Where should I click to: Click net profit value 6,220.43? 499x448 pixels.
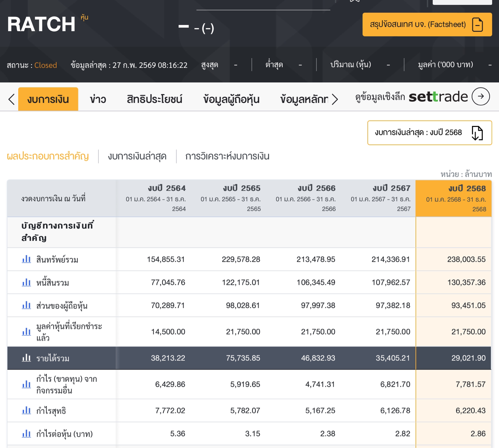(471, 410)
